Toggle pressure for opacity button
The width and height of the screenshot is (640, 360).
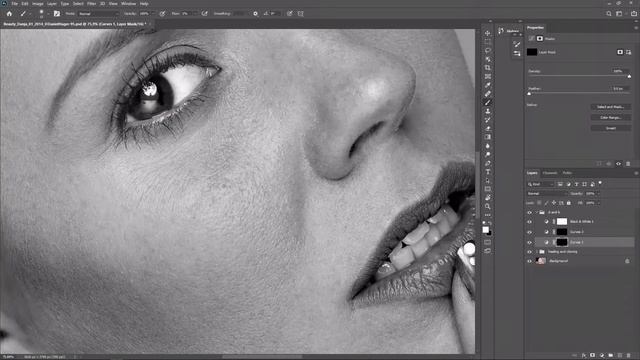pyautogui.click(x=162, y=13)
